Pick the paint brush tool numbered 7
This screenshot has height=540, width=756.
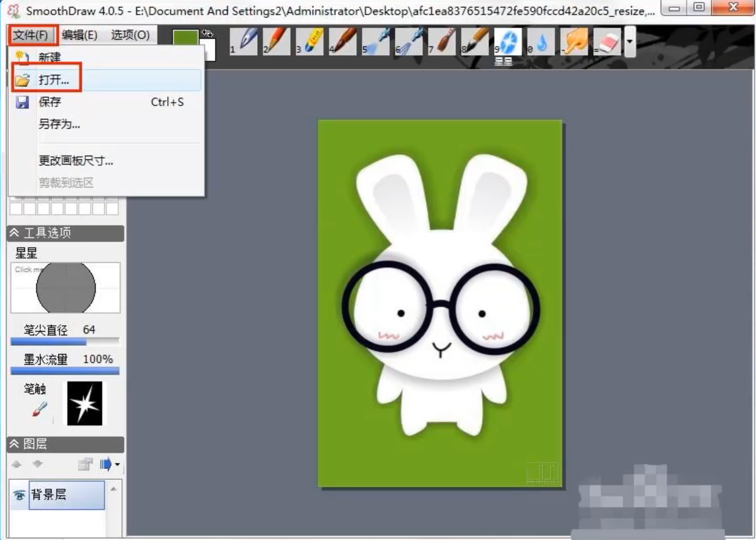[442, 42]
